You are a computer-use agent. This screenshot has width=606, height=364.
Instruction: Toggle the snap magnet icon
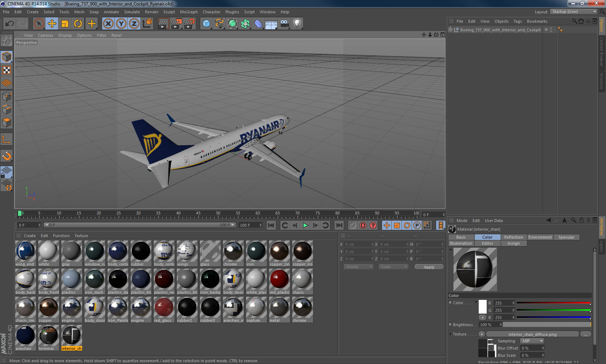(6, 156)
